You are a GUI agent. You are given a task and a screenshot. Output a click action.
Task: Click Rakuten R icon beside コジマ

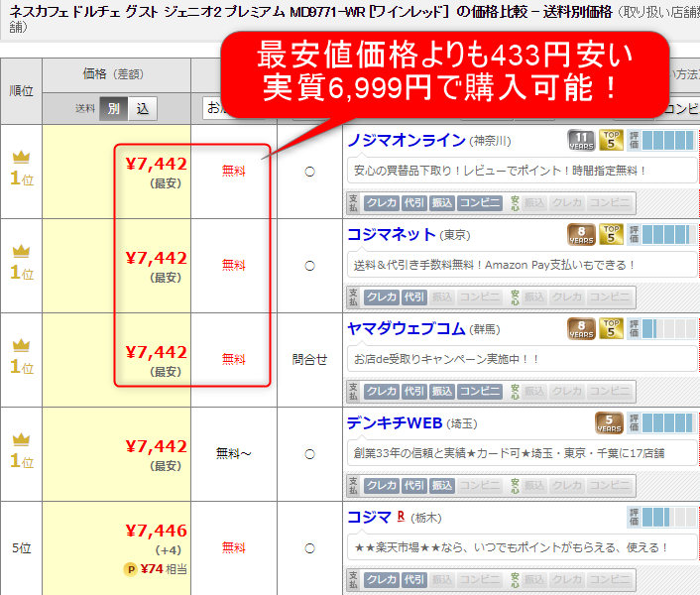tap(401, 517)
